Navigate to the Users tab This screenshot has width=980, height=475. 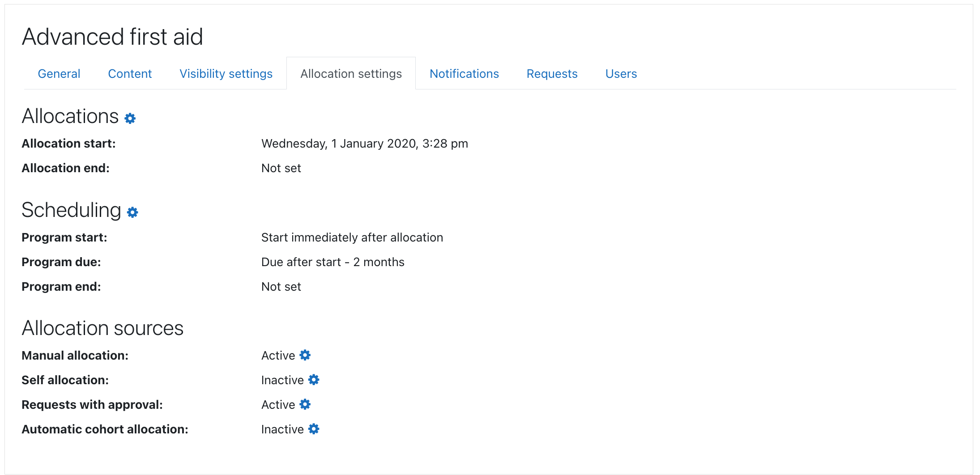621,74
